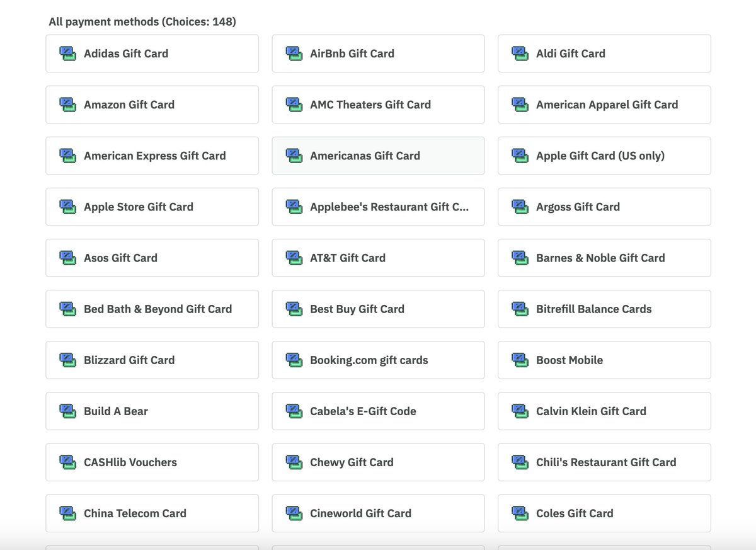Click the card icon beside Argoss Gift Card
756x550 pixels.
pyautogui.click(x=520, y=207)
